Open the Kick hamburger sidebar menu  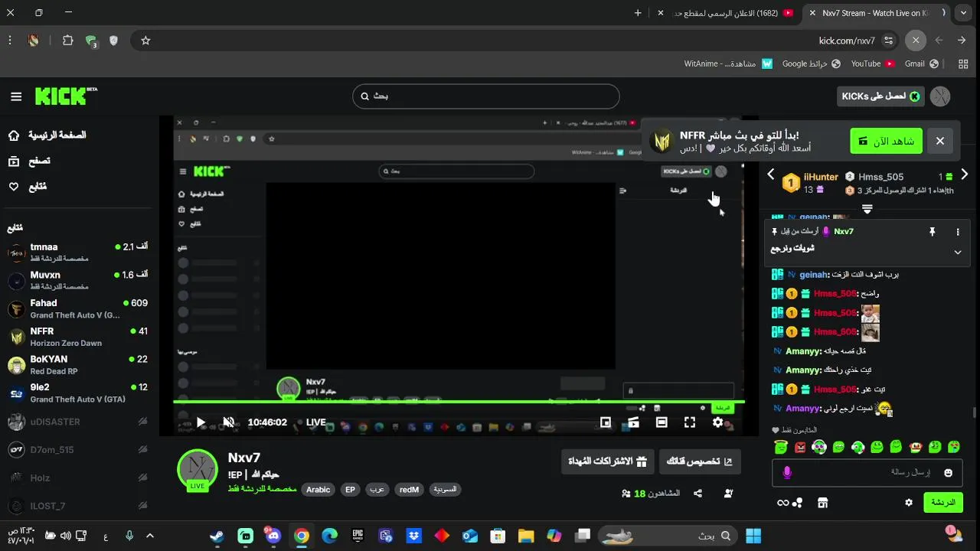tap(16, 96)
